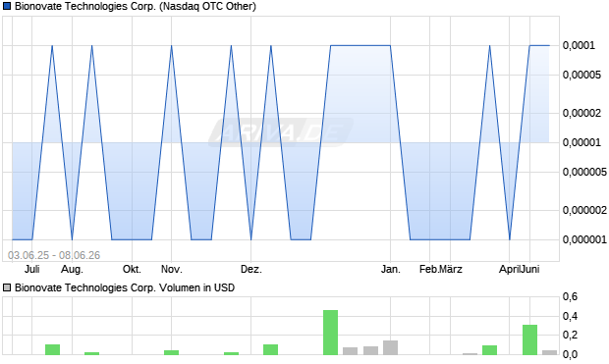Click the '0,000002' price axis label
Viewport: 609px width, 364px height.
point(584,210)
